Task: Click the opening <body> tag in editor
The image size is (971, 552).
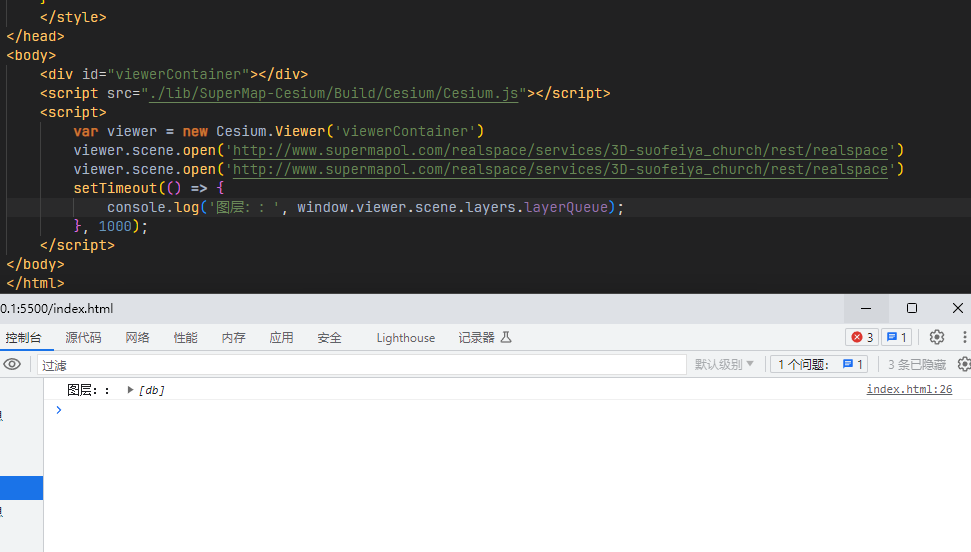Action: [31, 55]
